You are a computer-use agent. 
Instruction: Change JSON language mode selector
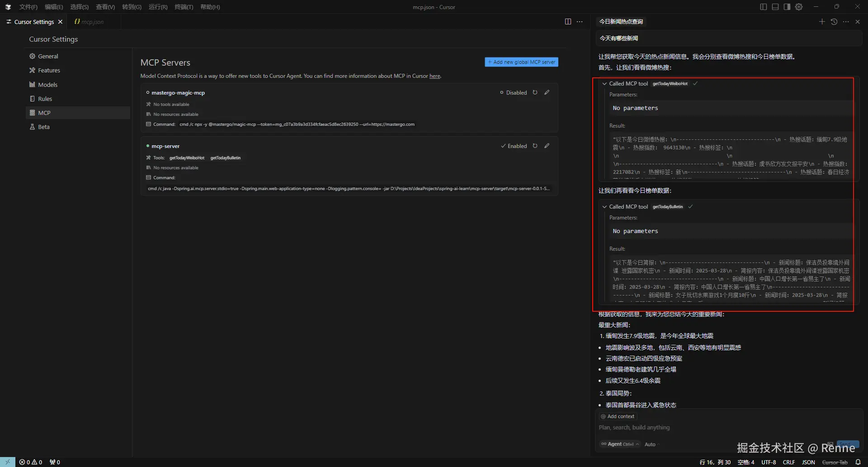click(808, 462)
